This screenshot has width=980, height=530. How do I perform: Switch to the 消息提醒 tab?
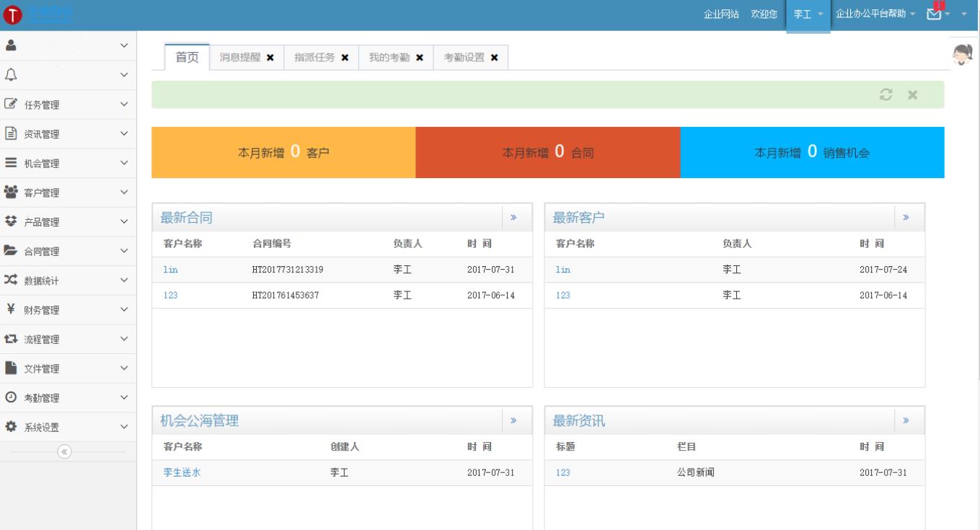tap(240, 58)
